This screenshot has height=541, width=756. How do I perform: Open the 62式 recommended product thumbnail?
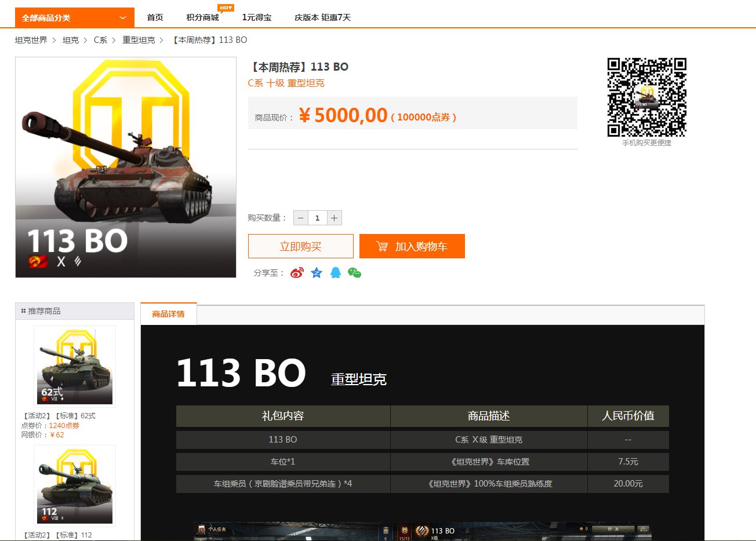pos(75,366)
